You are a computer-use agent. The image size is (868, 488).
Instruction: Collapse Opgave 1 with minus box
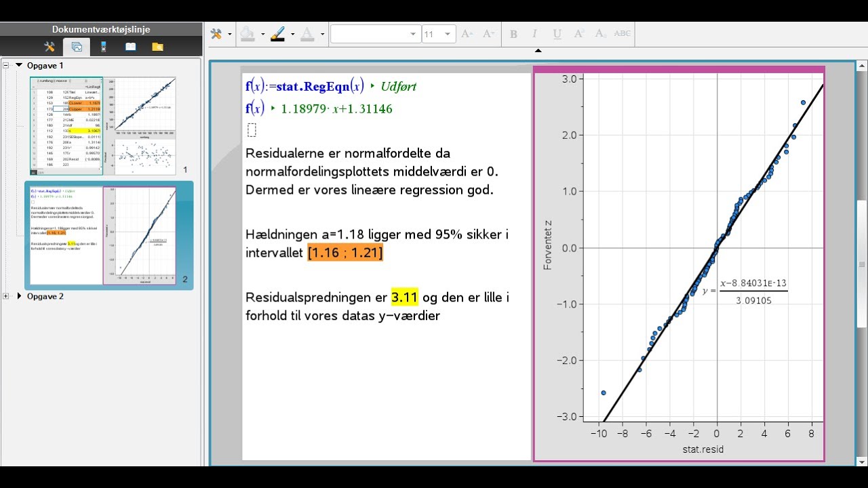tap(6, 66)
